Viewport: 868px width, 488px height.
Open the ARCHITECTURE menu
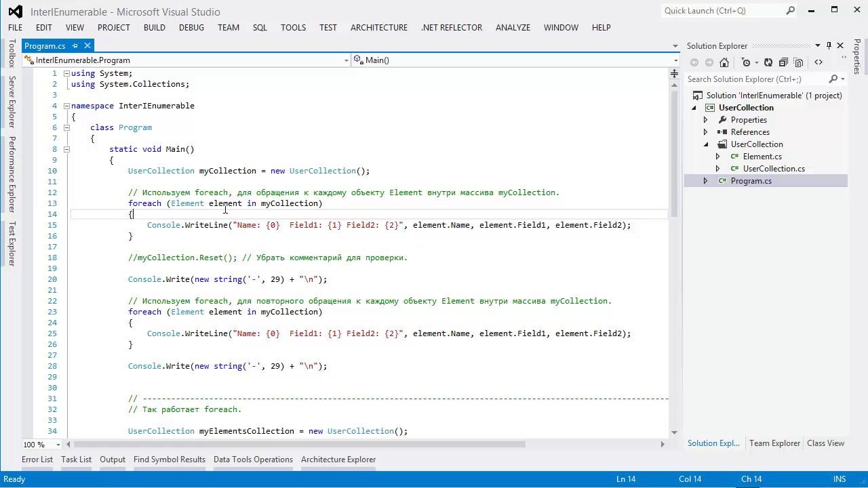point(378,27)
